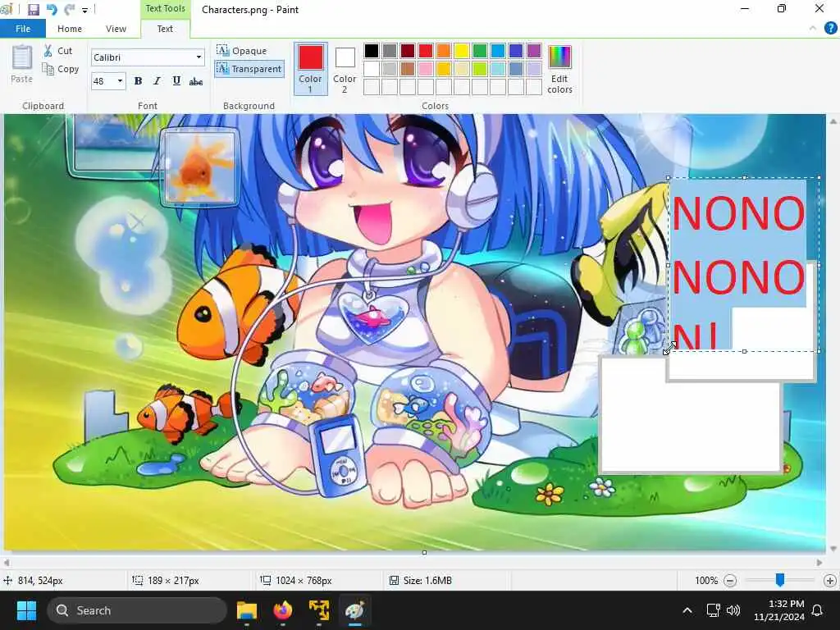Set text background to Transparent
This screenshot has height=630, width=840.
[249, 69]
